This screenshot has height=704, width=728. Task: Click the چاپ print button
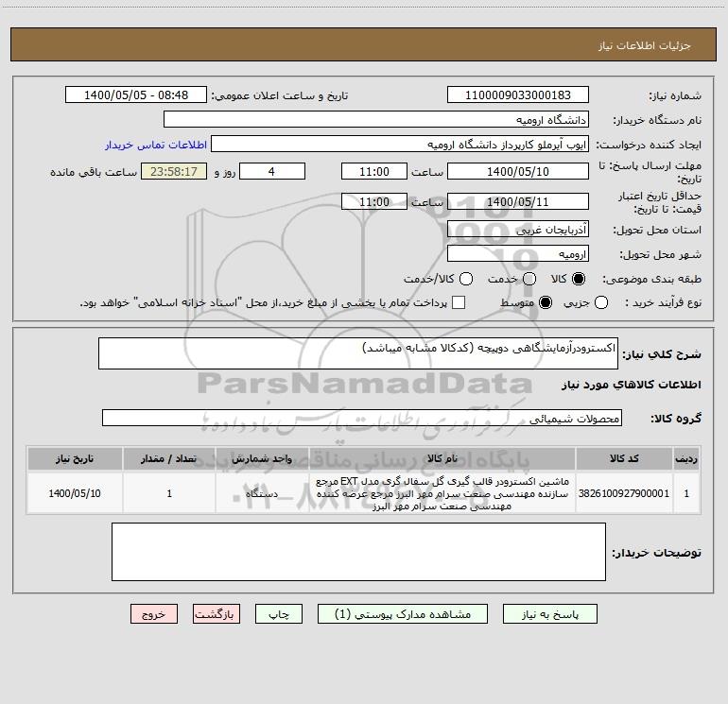pos(279,614)
